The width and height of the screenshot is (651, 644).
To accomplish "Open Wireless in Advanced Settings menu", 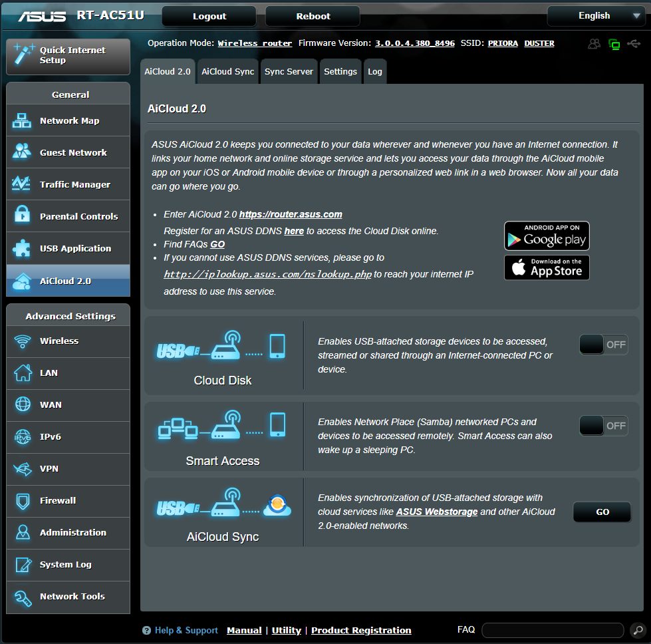I will (68, 341).
